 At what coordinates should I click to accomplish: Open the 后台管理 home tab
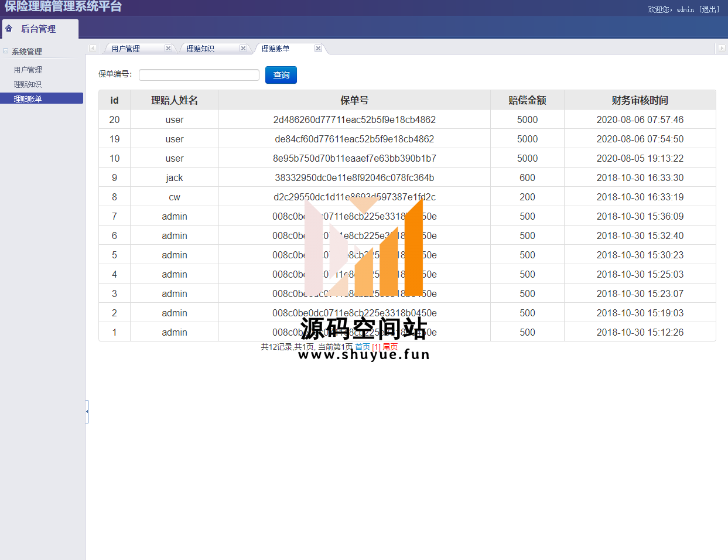click(x=40, y=29)
